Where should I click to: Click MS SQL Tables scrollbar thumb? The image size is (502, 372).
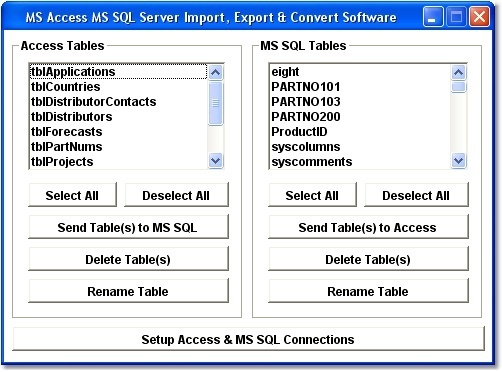pos(459,87)
